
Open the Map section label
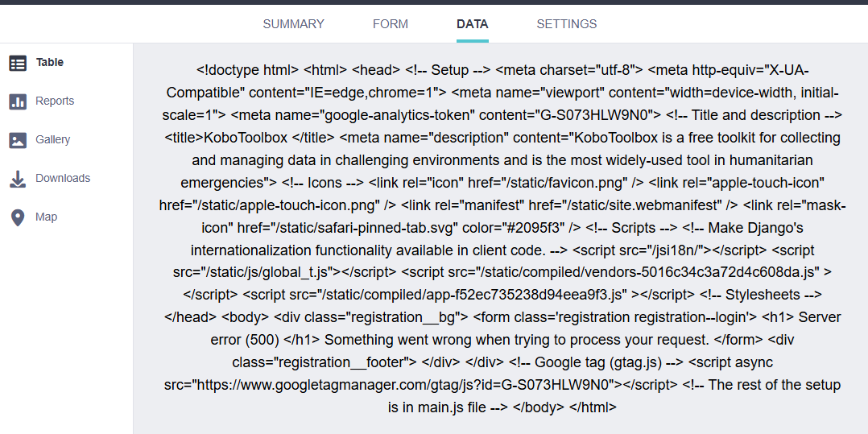coord(46,217)
